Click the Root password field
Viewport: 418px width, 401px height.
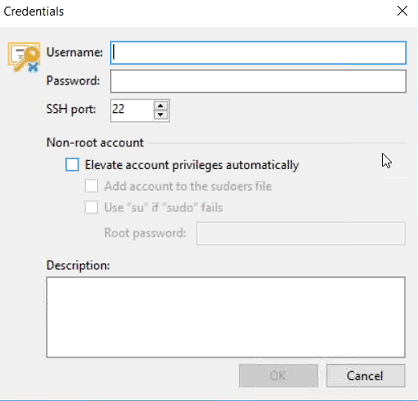click(301, 233)
